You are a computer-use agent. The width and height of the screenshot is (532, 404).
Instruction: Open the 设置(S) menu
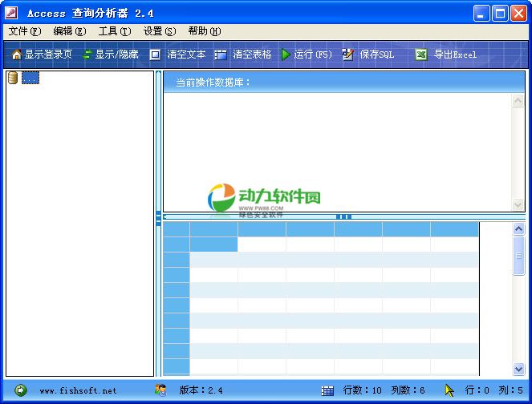(x=159, y=31)
